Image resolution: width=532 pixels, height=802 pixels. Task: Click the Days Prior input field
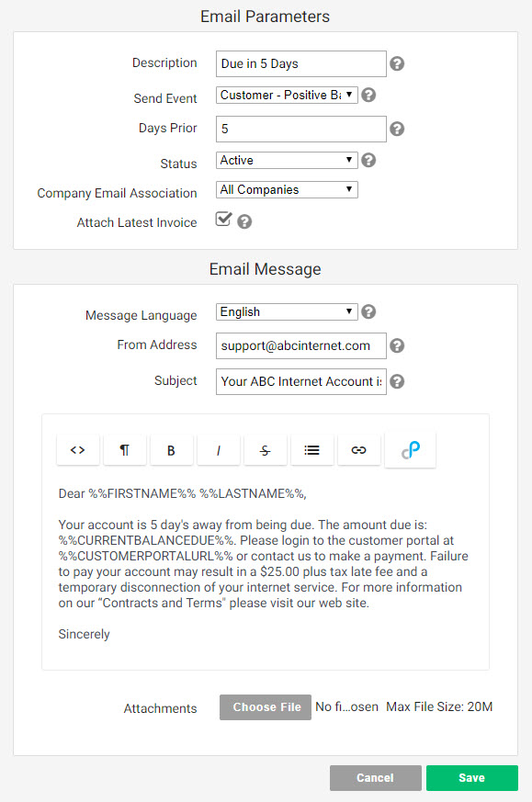(x=300, y=129)
